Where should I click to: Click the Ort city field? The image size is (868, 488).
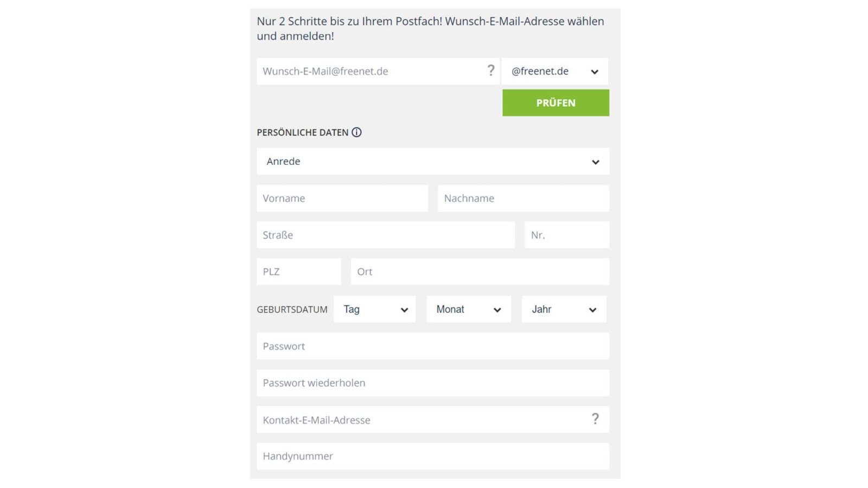[480, 272]
